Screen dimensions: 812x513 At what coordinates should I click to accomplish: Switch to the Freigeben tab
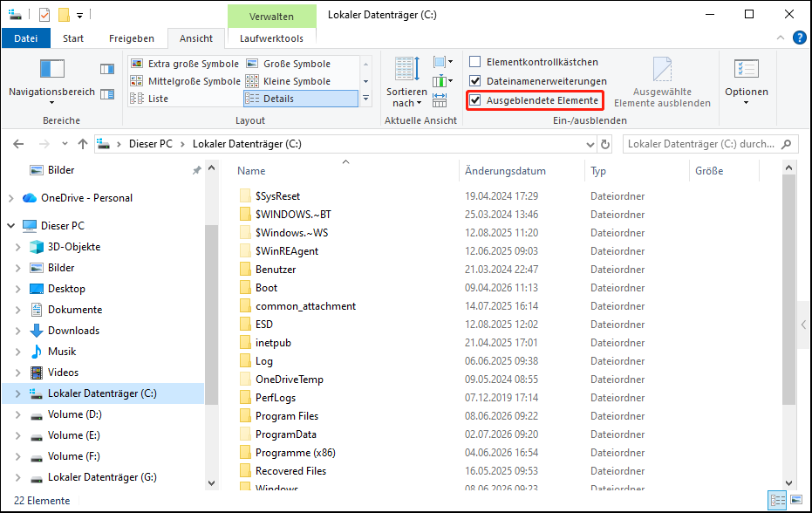(x=132, y=38)
